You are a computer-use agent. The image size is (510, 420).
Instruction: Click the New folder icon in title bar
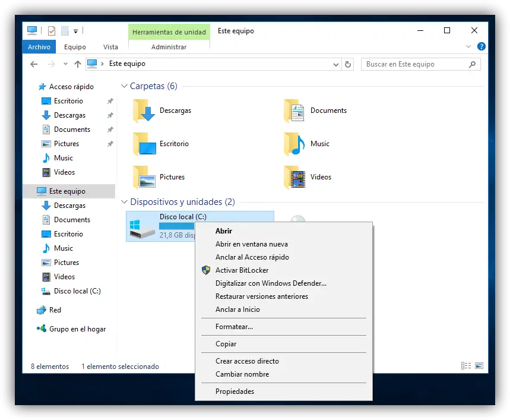click(65, 31)
